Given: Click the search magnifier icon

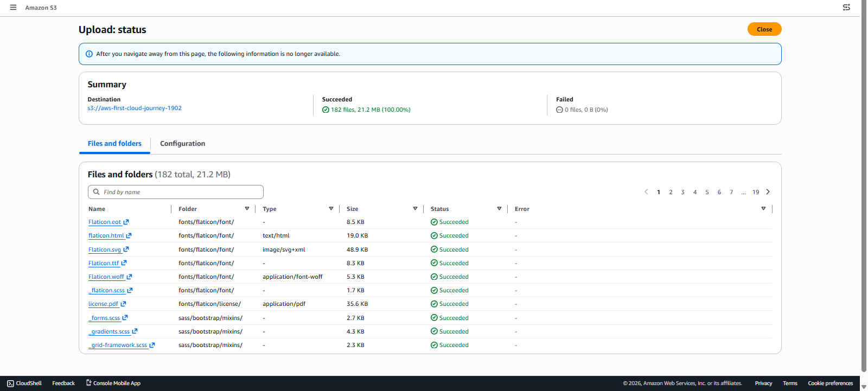Looking at the screenshot, I should (97, 192).
